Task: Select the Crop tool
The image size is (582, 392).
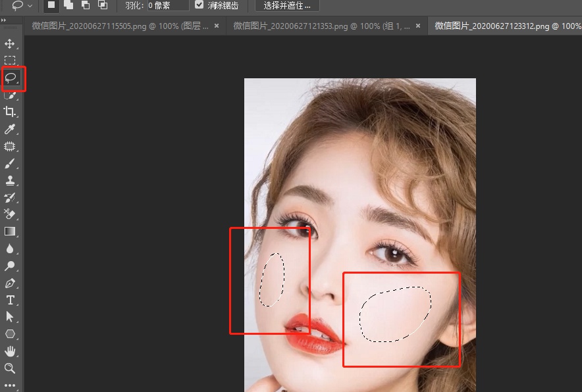Action: [10, 111]
